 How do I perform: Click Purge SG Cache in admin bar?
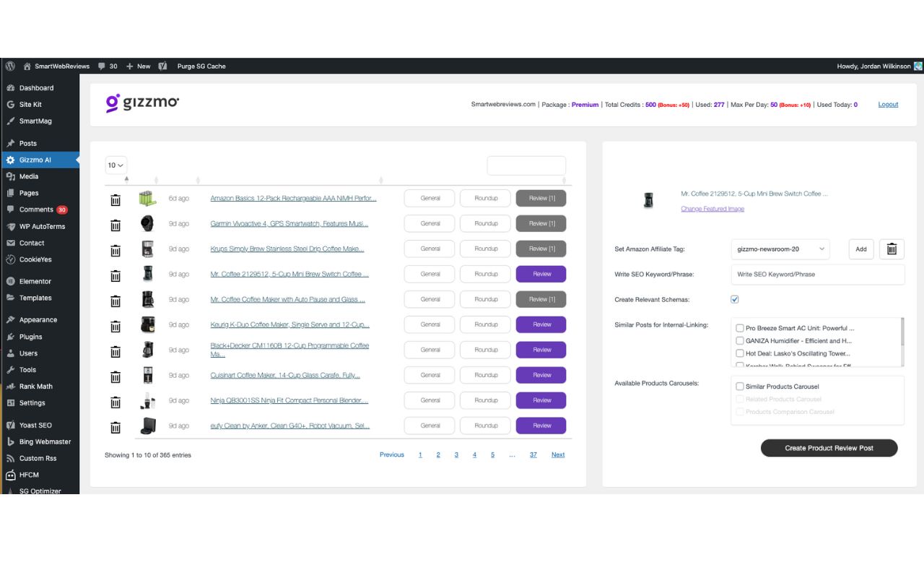pyautogui.click(x=201, y=66)
